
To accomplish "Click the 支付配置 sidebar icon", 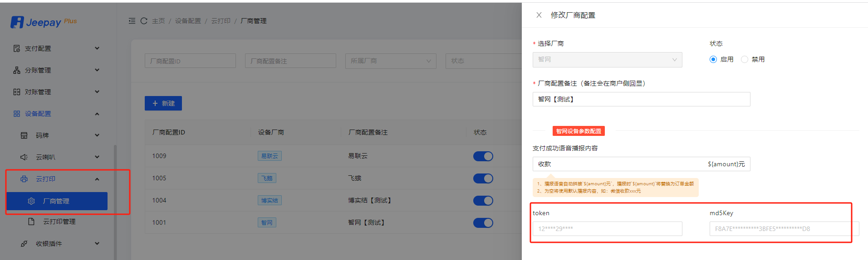I will (x=17, y=48).
